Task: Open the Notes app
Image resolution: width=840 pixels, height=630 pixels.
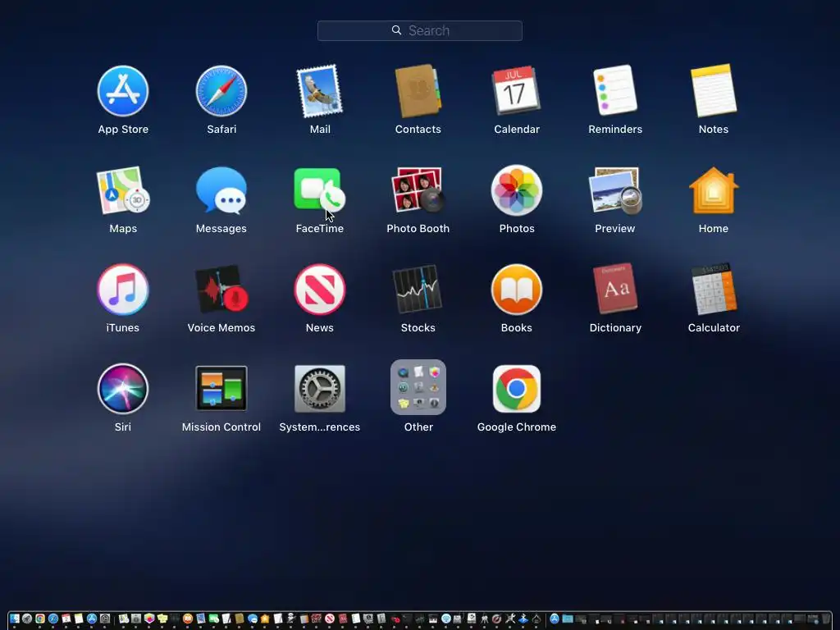Action: (x=714, y=90)
